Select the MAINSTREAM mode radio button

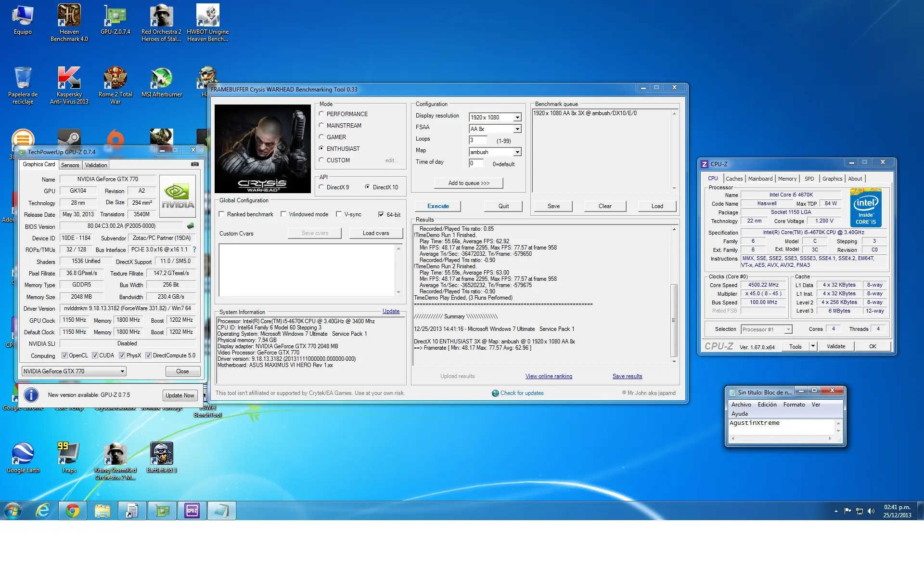pos(321,125)
